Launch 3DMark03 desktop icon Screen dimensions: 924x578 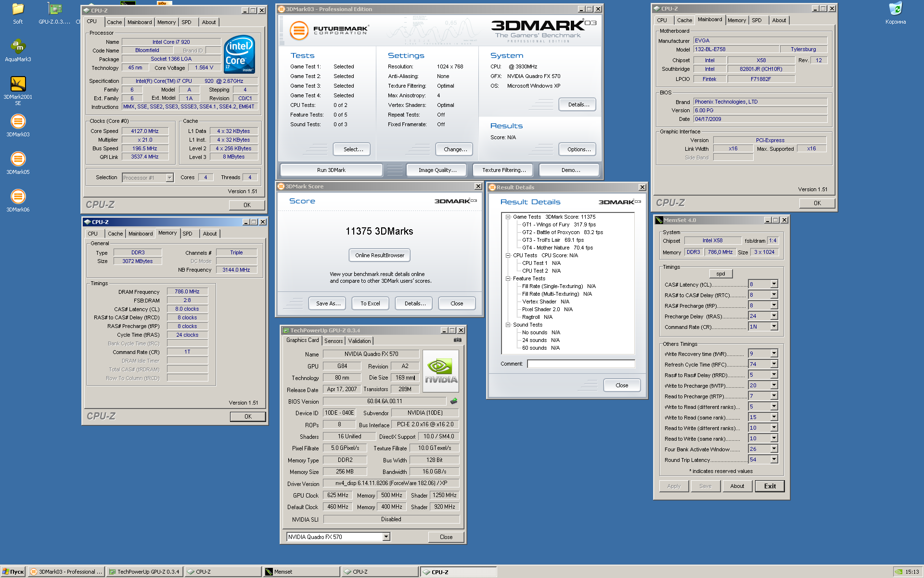point(18,126)
